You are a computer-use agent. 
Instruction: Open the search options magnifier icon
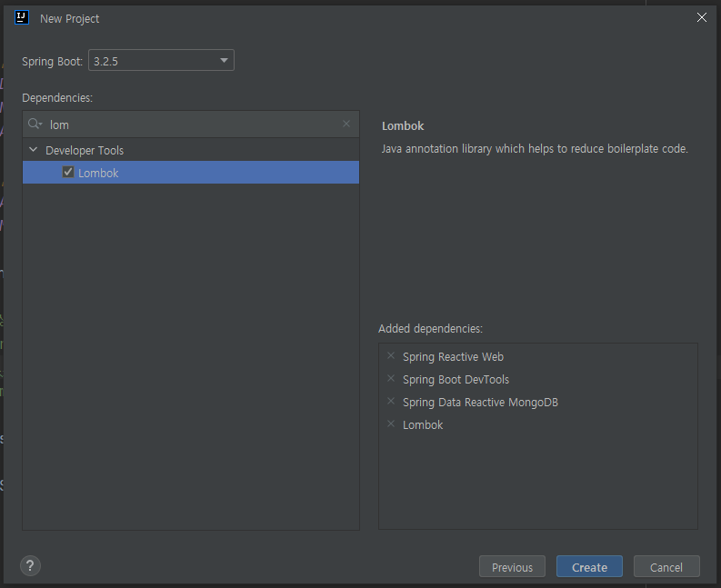pyautogui.click(x=35, y=125)
